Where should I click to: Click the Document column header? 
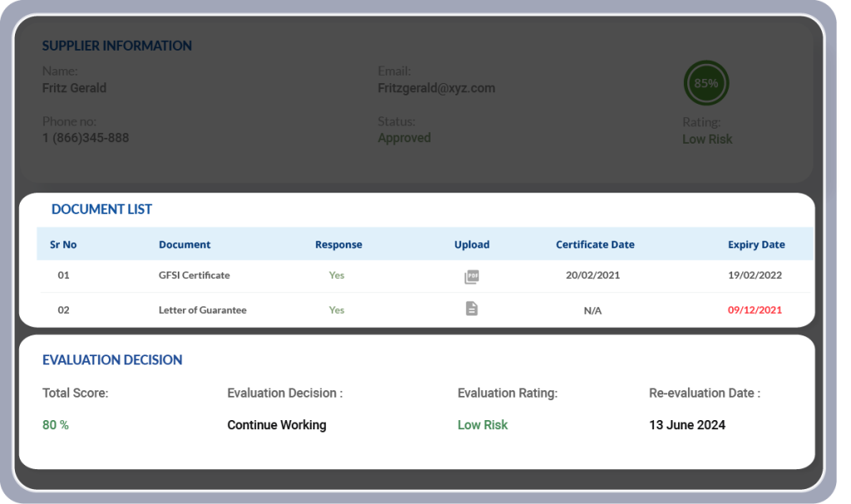pyautogui.click(x=184, y=245)
